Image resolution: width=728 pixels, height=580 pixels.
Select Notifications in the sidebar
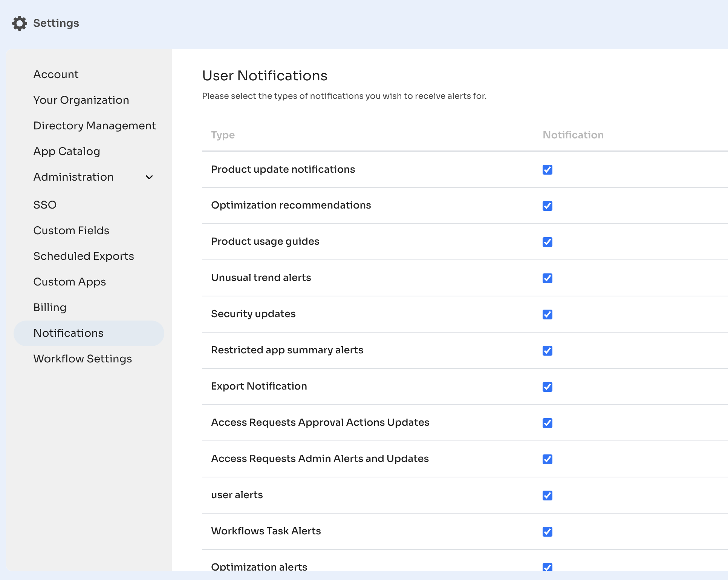(89, 333)
